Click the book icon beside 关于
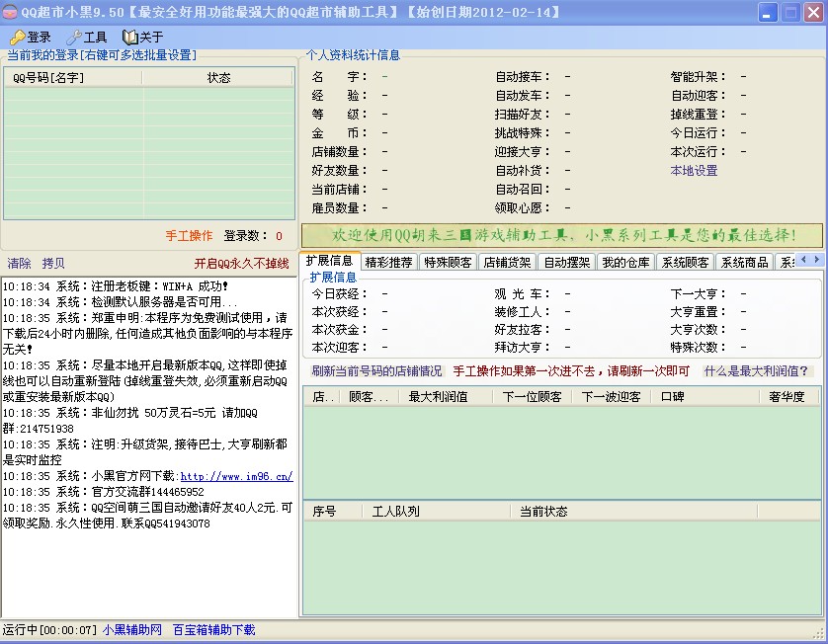 [x=129, y=37]
